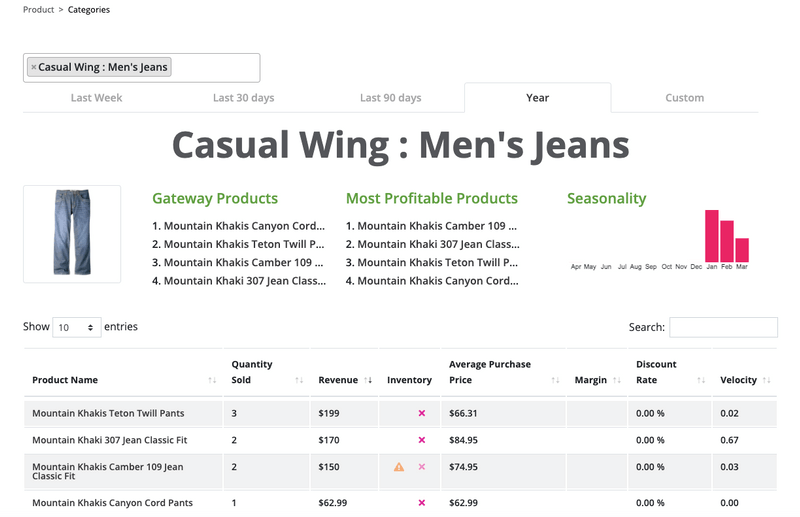Sort table by Product Name arrows
Screen dimensions: 800x517
(x=212, y=380)
